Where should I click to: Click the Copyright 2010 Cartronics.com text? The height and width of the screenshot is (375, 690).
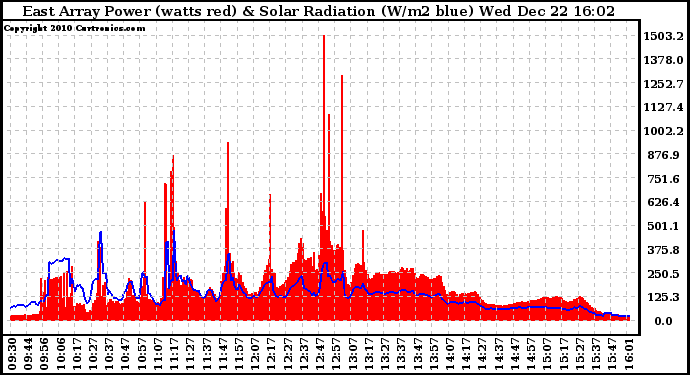pos(74,28)
